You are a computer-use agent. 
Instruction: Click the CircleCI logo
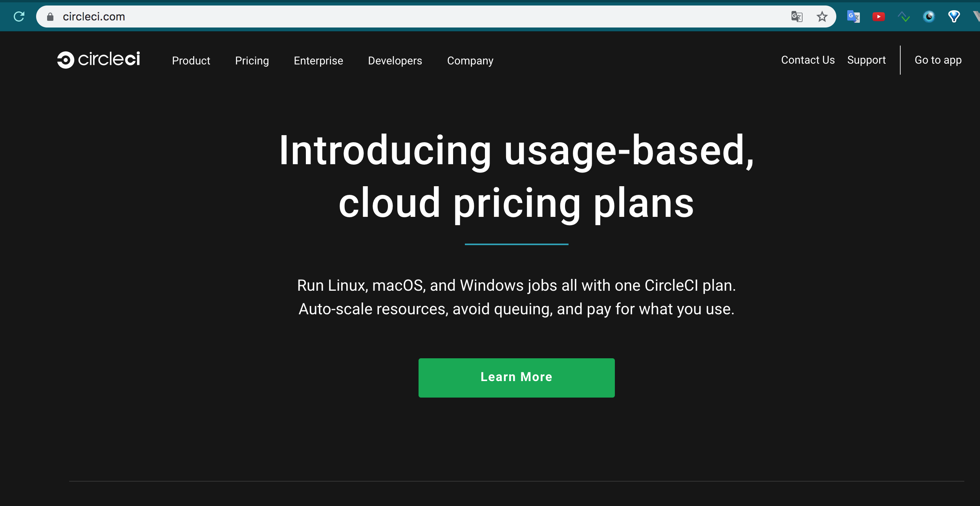click(x=99, y=60)
